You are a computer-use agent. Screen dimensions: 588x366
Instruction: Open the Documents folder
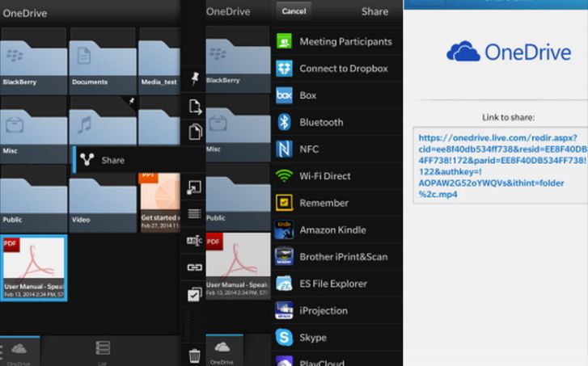101,58
